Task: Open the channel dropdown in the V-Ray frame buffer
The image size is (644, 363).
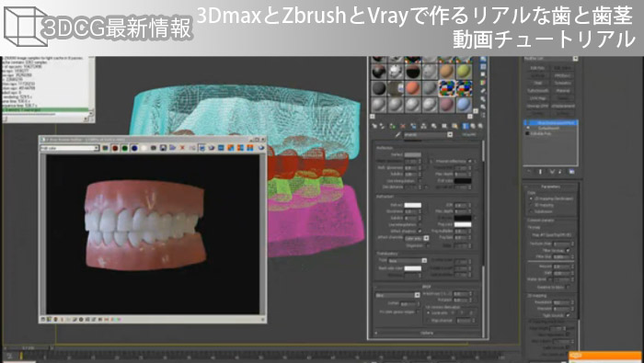Action: (x=69, y=148)
